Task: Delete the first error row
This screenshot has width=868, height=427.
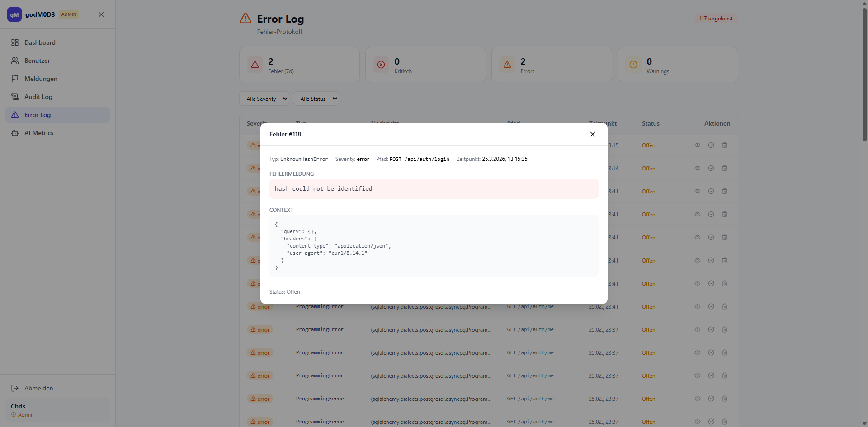Action: 725,145
